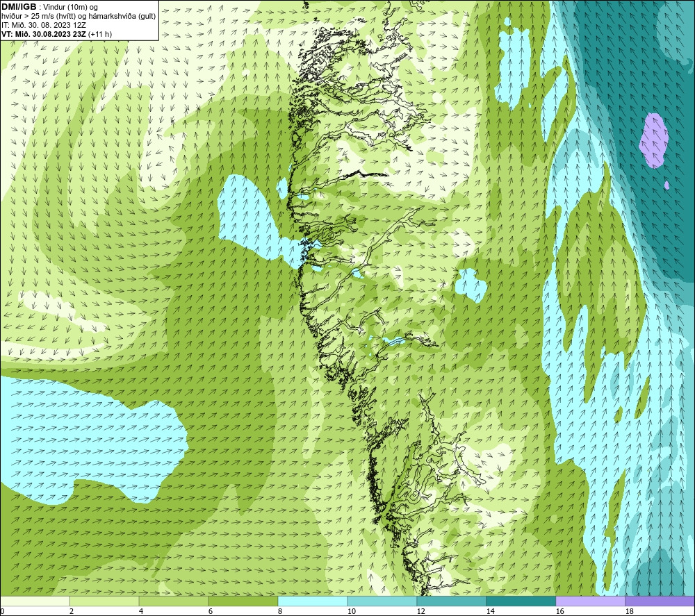Click the large purple wind maximum patch
695x616 pixels.
tap(653, 140)
